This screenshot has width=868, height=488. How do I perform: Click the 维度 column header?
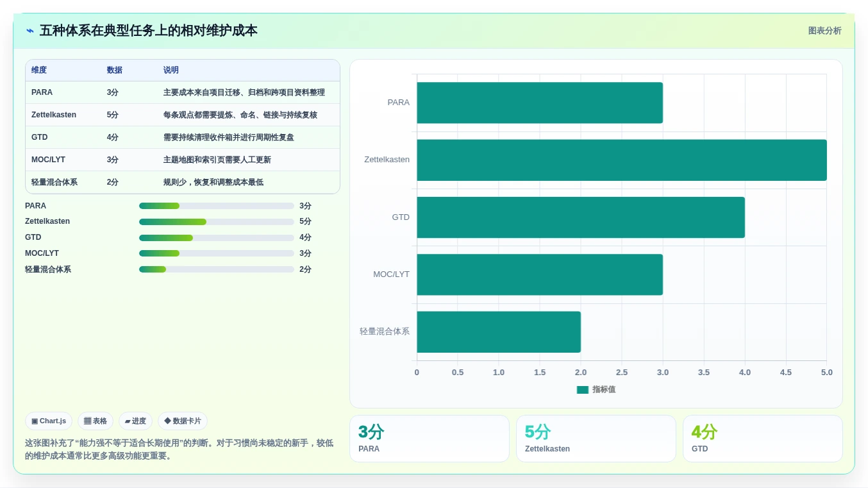click(x=39, y=71)
